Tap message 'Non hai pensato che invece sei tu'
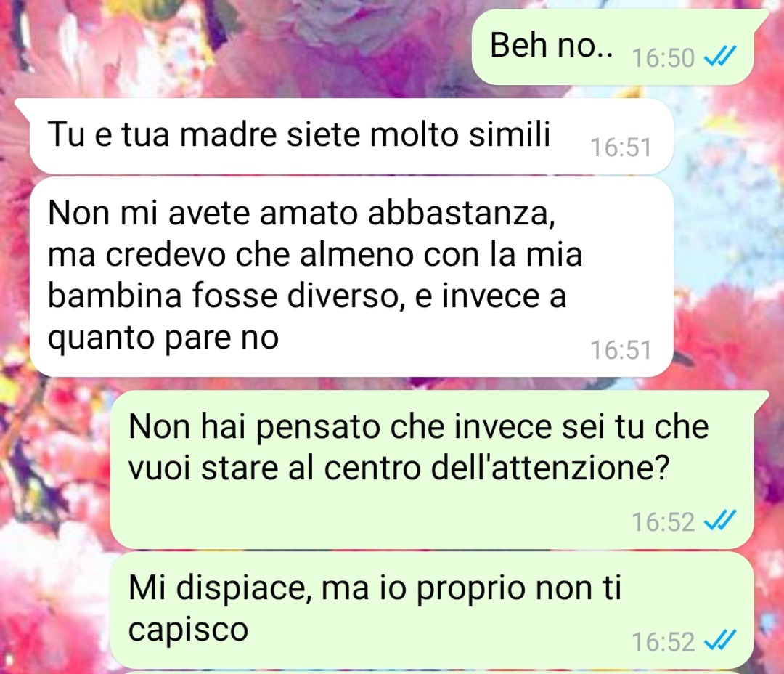The height and width of the screenshot is (674, 784). [x=432, y=469]
